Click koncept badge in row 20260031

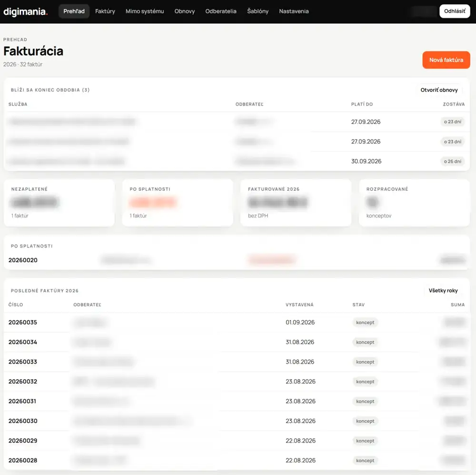point(365,401)
